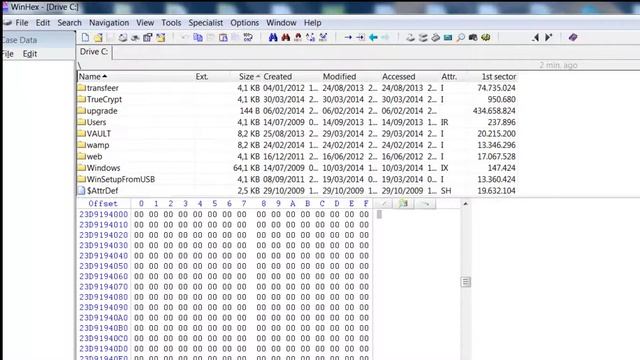Select the $AttrDef file row
Viewport: 640px width, 360px height.
(297, 191)
